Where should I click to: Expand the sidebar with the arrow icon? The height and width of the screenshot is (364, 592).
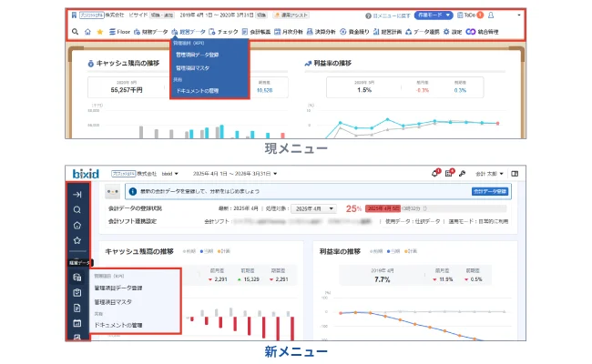(77, 195)
